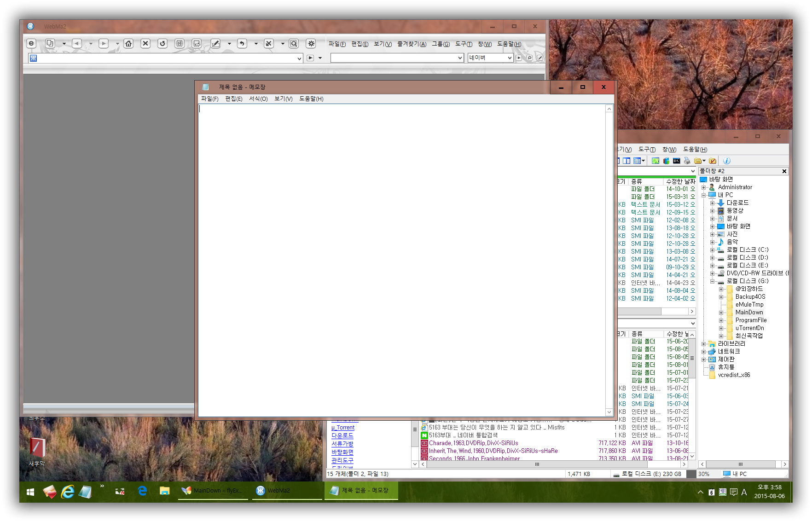Click the settings gear icon in WebMa2 toolbar

point(311,44)
